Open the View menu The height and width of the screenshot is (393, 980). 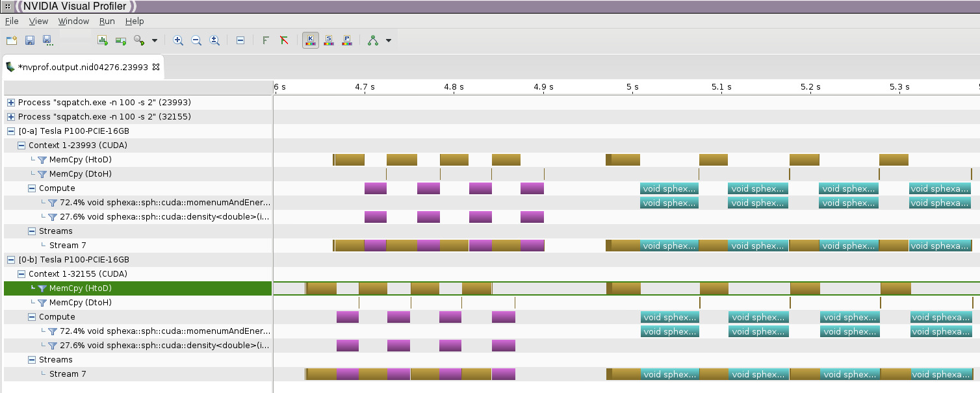click(x=38, y=21)
